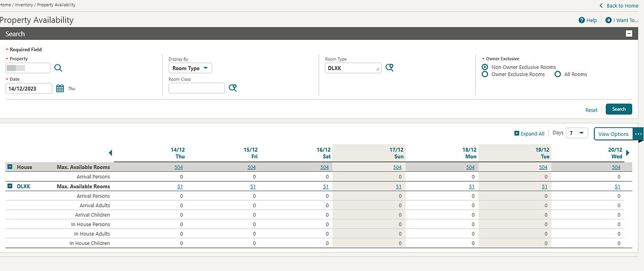Open House 504 rooms for 19/12 Tue
644x271 pixels.
point(543,167)
